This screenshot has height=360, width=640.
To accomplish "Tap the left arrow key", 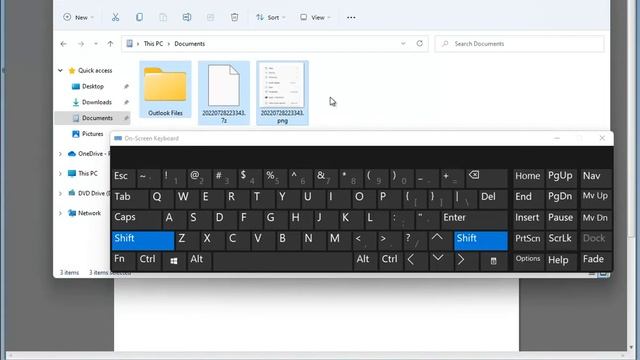I will click(x=416, y=261).
